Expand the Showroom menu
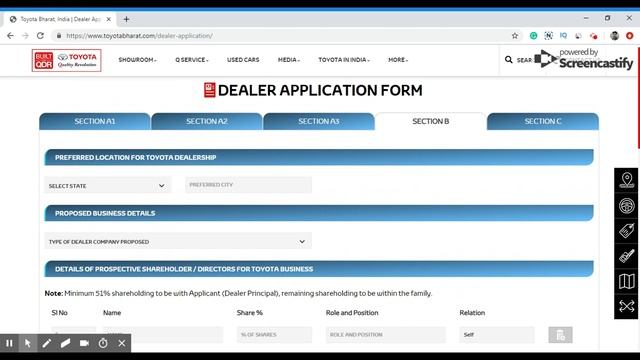 (x=138, y=60)
